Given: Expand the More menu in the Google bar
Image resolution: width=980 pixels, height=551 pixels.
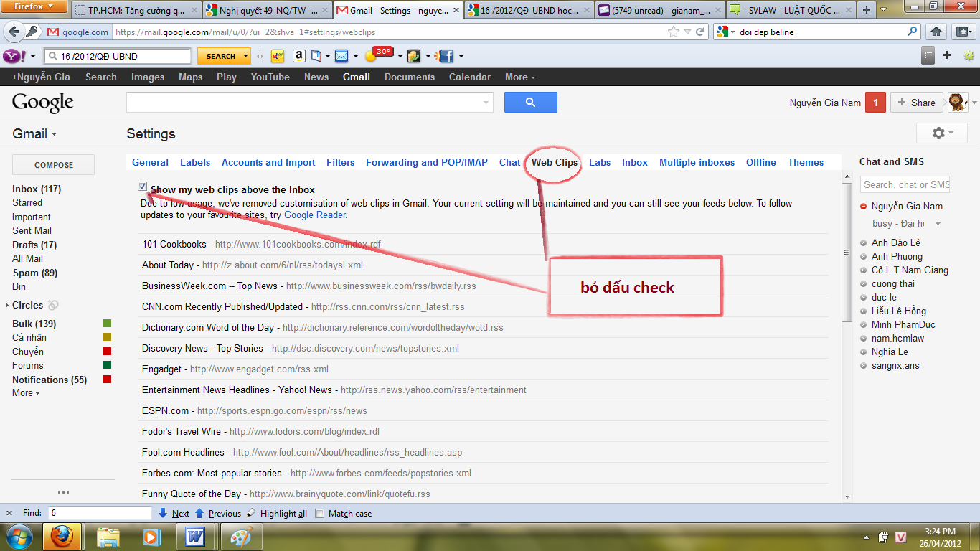Looking at the screenshot, I should pyautogui.click(x=520, y=77).
